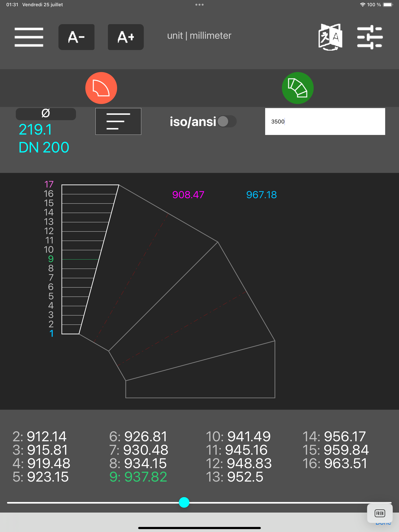Select measurement 3: 915.81

pos(40,450)
